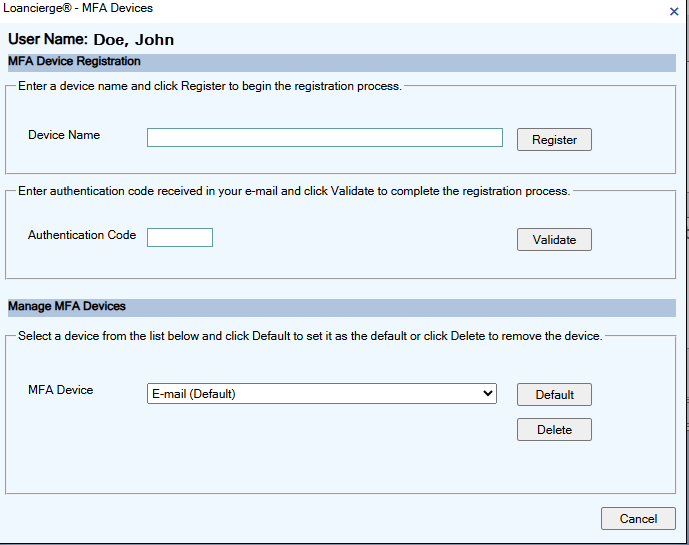The width and height of the screenshot is (689, 545).
Task: Click the MFA Device label
Action: pos(61,390)
